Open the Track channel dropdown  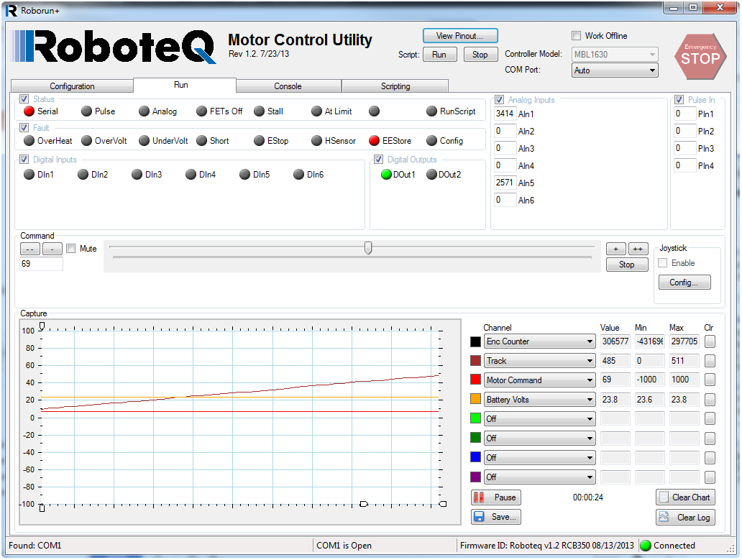[x=539, y=361]
